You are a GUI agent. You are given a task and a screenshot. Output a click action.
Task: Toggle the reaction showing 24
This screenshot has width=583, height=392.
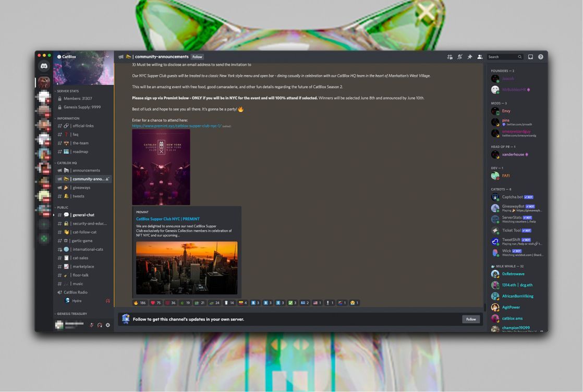point(214,303)
